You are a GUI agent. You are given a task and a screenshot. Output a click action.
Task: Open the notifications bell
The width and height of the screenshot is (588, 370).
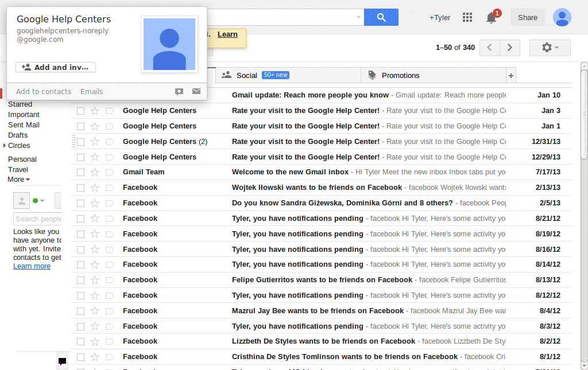point(492,18)
